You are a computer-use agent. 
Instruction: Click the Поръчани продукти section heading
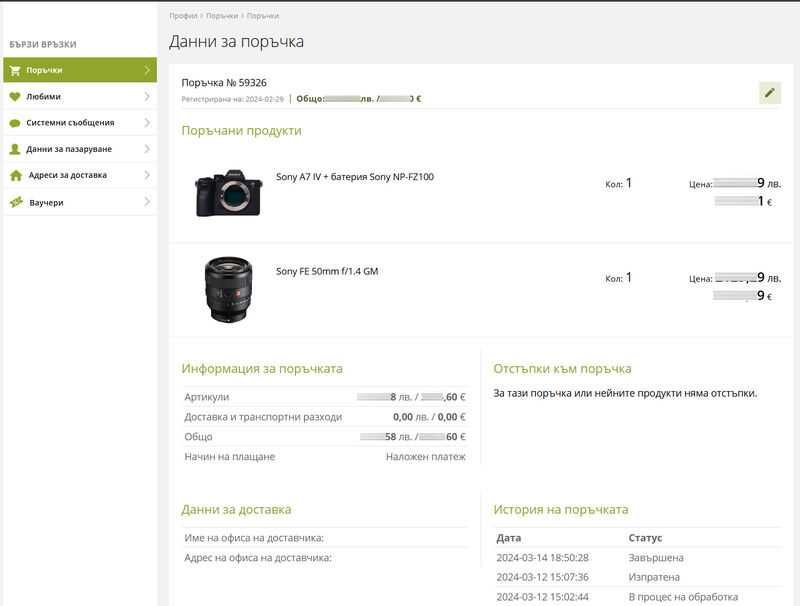[241, 131]
